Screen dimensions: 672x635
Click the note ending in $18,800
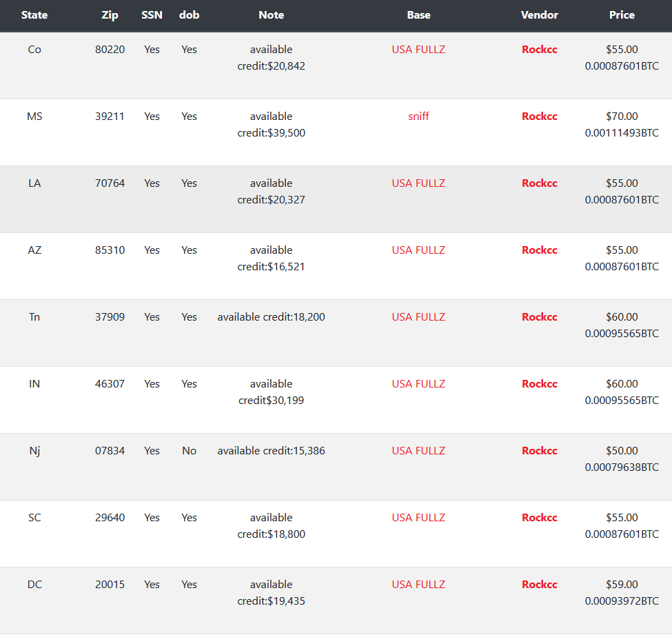(272, 525)
